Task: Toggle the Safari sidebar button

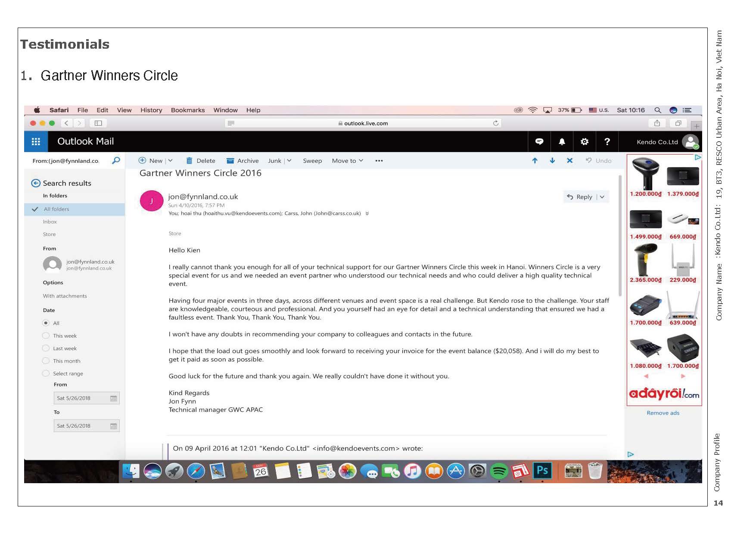Action: tap(98, 123)
